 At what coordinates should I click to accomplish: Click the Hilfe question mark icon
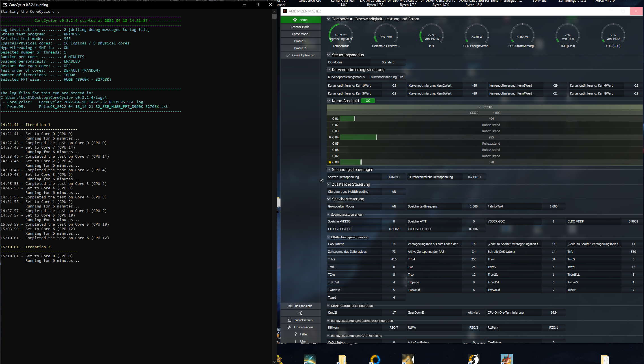[x=296, y=334]
